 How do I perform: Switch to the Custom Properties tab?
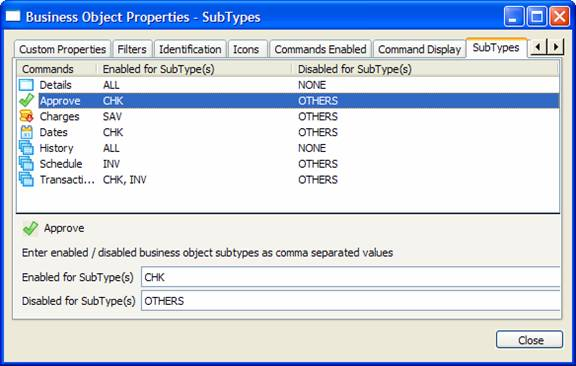click(x=62, y=49)
